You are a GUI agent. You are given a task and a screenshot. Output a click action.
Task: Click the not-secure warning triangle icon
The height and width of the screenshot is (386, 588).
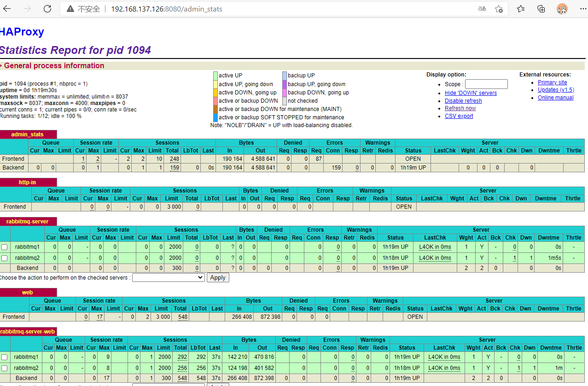point(70,9)
